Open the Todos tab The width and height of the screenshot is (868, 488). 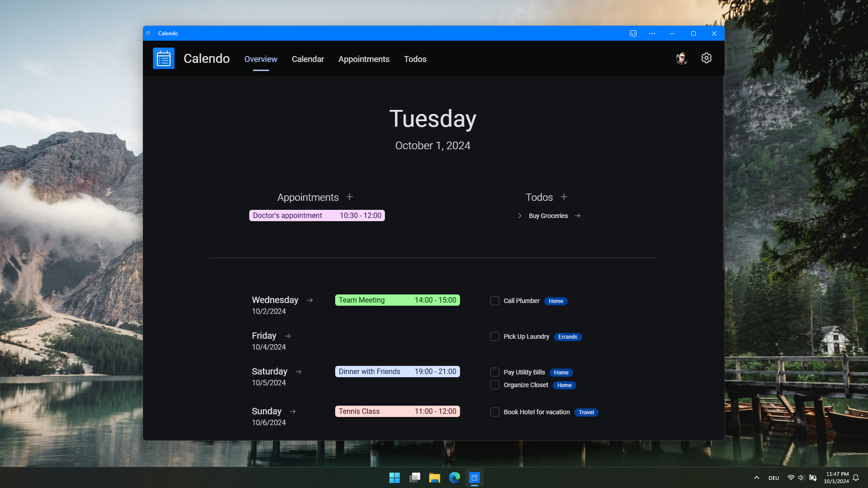coord(415,59)
